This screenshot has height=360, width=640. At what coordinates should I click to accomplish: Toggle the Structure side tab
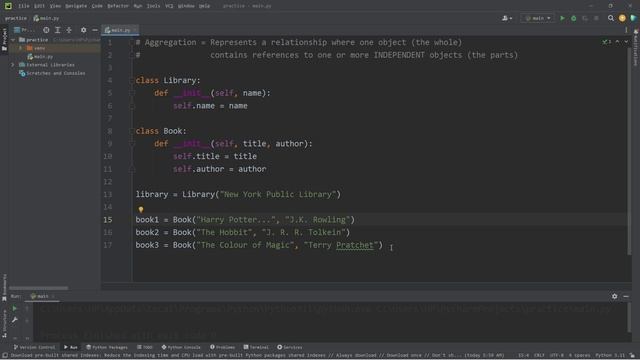click(x=4, y=323)
